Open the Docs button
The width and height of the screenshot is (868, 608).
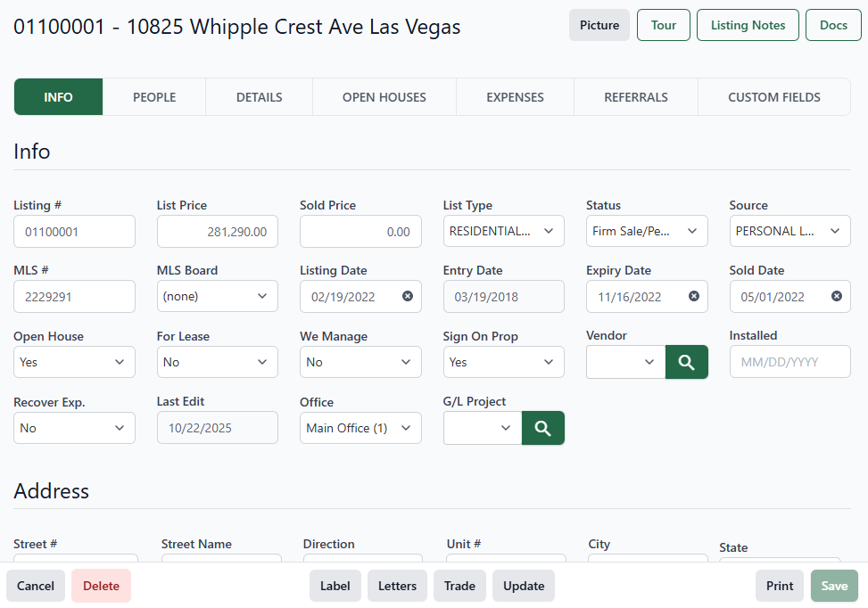(x=833, y=25)
